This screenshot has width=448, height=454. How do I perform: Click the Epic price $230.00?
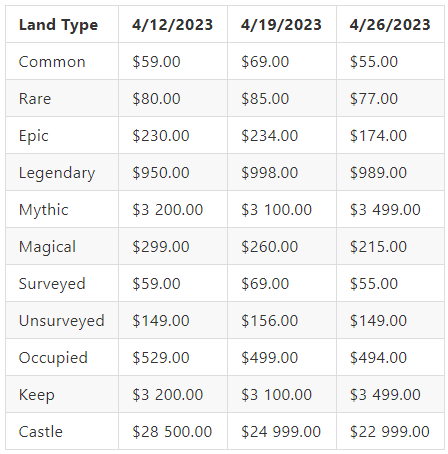[161, 136]
